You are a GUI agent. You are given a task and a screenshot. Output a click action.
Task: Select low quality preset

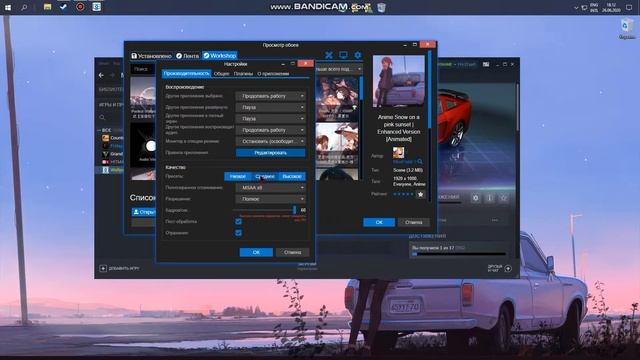pos(238,176)
